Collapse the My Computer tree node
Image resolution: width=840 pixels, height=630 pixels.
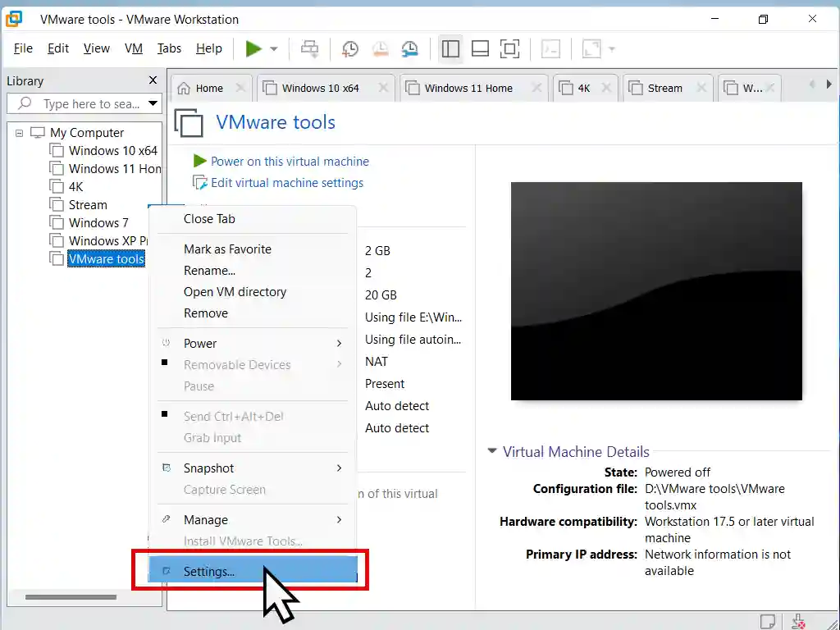(20, 133)
